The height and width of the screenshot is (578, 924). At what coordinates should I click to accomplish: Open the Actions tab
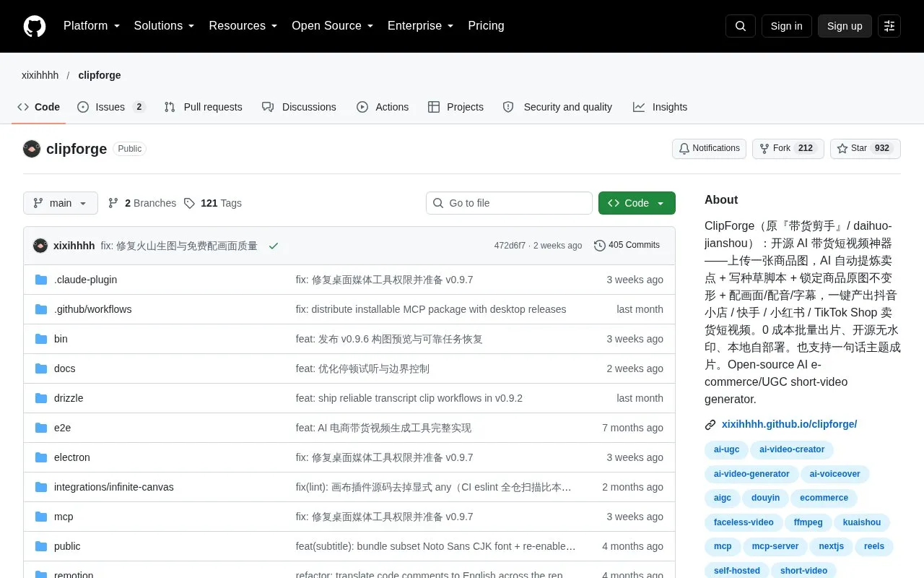[383, 107]
